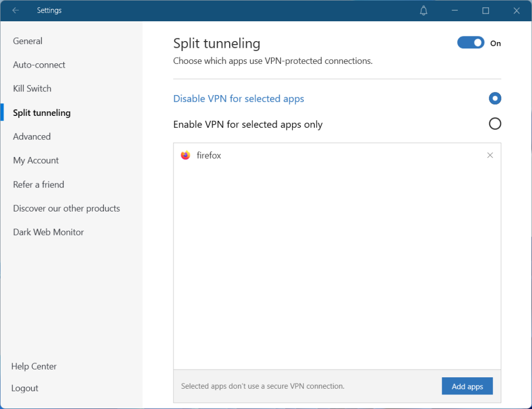Maximize the Settings window

click(x=486, y=10)
